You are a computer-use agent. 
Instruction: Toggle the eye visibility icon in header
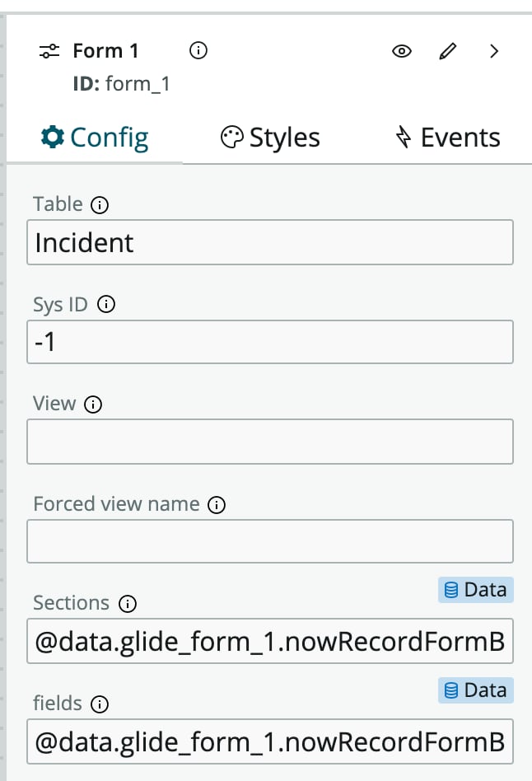402,51
